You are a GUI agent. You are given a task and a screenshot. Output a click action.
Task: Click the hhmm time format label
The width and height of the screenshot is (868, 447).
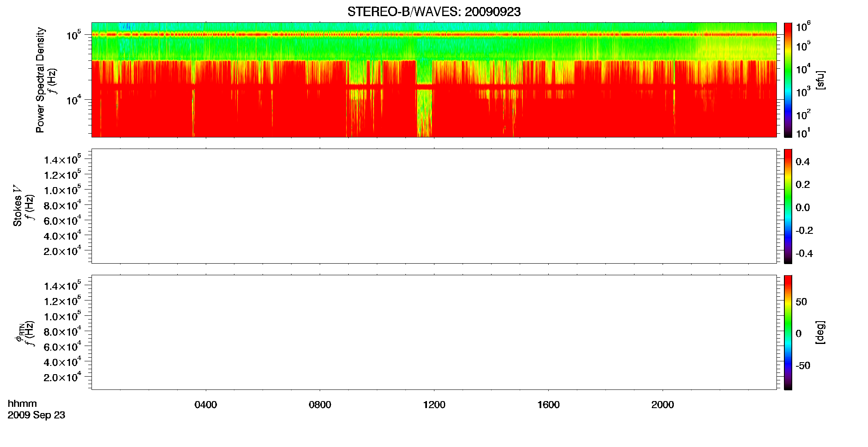22,404
